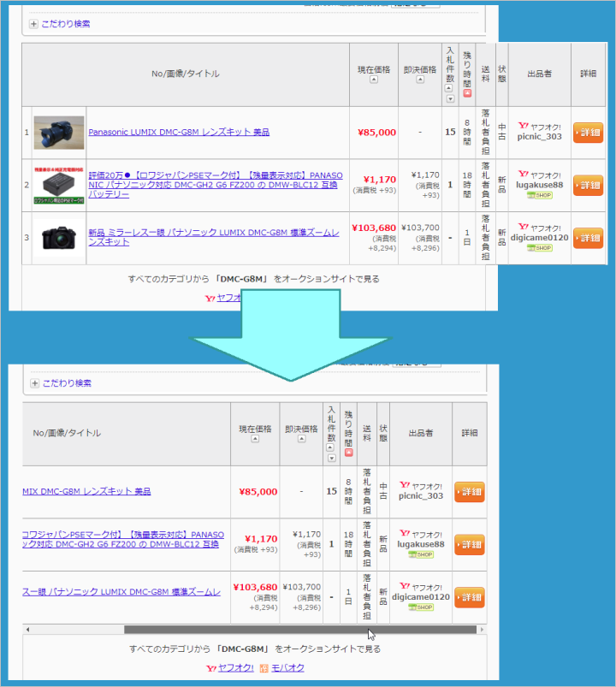The width and height of the screenshot is (616, 687).
Task: Open モバオク link at the bottom panel footer
Action: point(287,667)
